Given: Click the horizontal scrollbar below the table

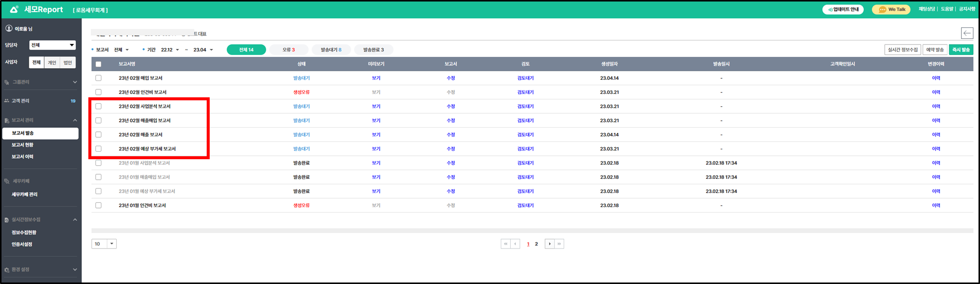Looking at the screenshot, I should (532, 231).
